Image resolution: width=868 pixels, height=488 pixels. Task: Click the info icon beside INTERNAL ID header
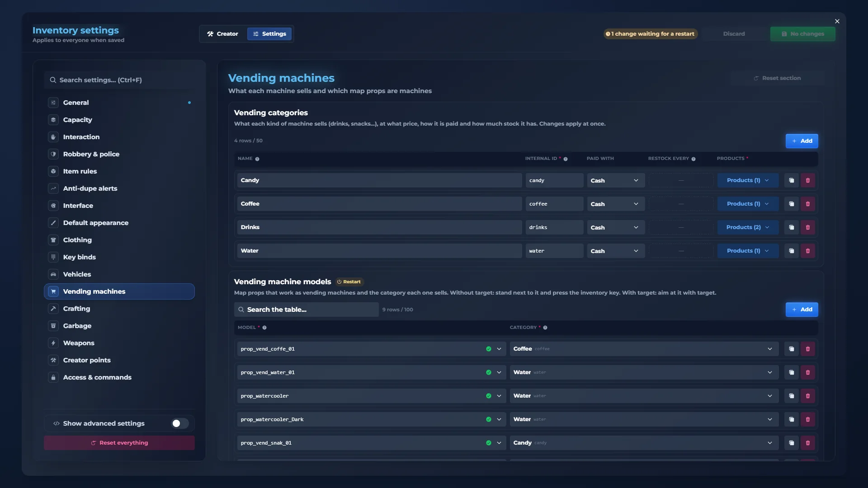pos(566,159)
